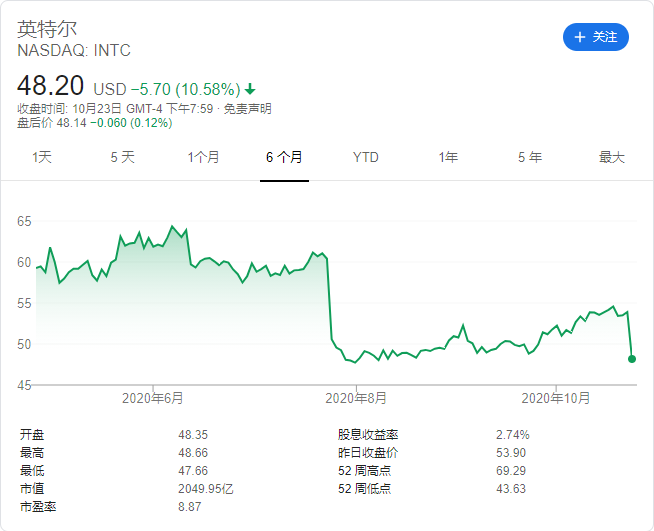Follow the stock via 关注 button label
654x531 pixels.
[x=605, y=37]
